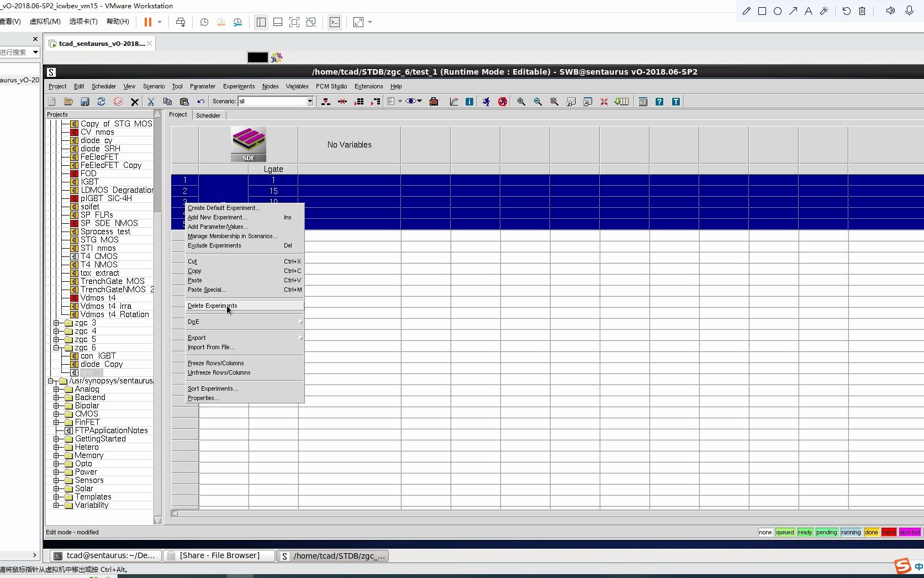This screenshot has width=924, height=578.
Task: Expand the zgc 4 folder
Action: point(56,331)
